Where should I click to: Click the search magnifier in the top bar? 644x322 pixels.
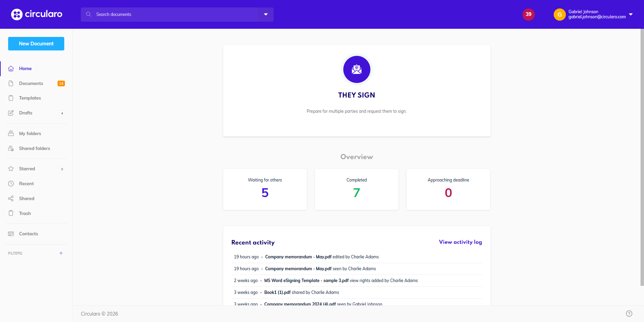[88, 14]
